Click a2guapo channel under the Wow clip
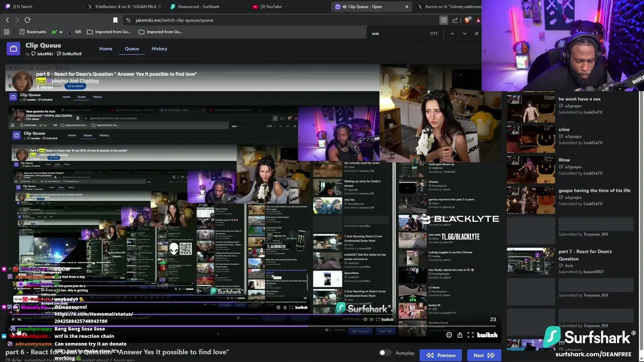Viewport: 644px width, 362px height. (573, 167)
